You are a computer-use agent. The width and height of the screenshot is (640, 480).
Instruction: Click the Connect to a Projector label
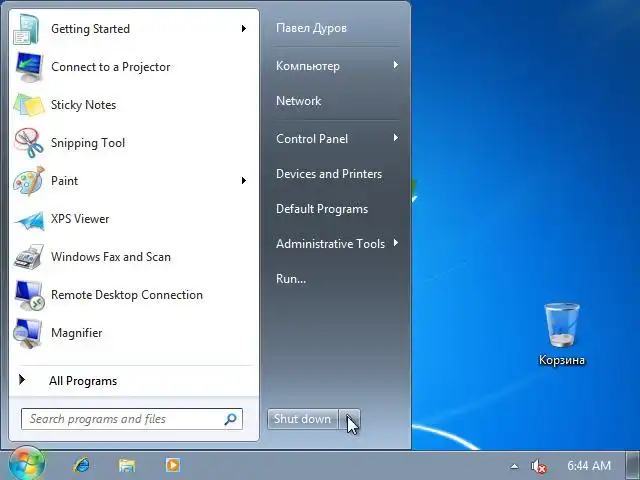(111, 67)
